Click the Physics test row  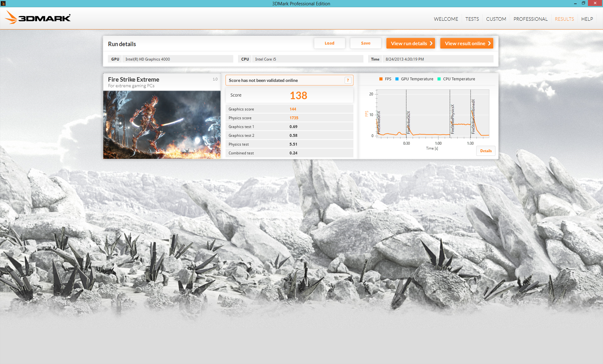pyautogui.click(x=289, y=144)
